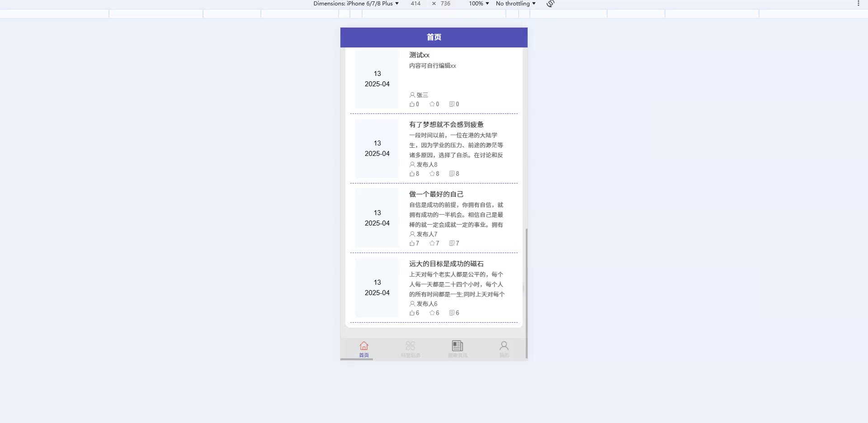The height and width of the screenshot is (423, 868).
Task: Star the 远大的目标是成功的磁石 post
Action: pos(432,313)
